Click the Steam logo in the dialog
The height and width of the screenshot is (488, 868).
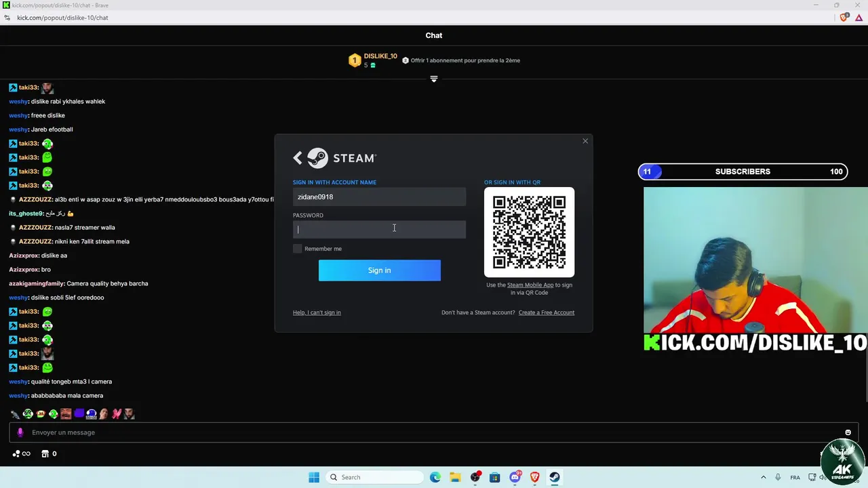(342, 158)
